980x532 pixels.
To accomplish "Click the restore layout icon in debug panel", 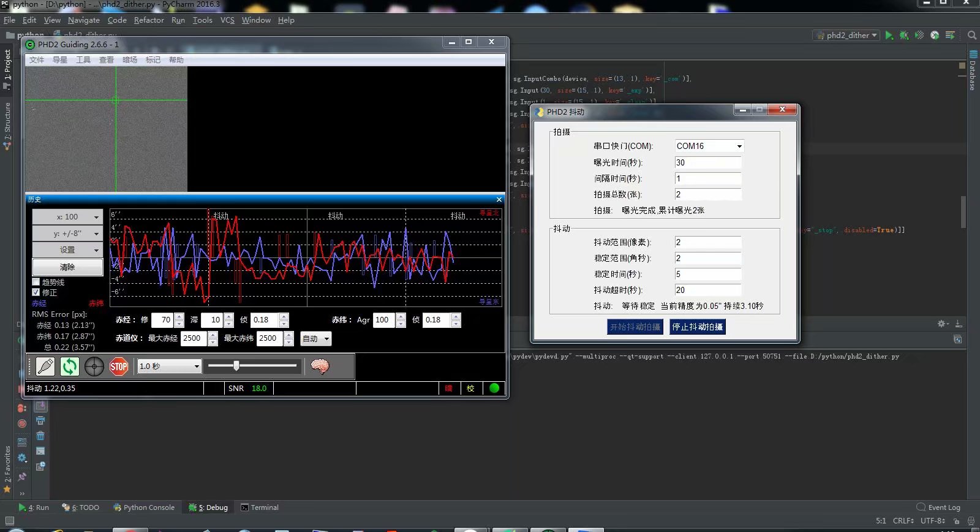I will 22,441.
